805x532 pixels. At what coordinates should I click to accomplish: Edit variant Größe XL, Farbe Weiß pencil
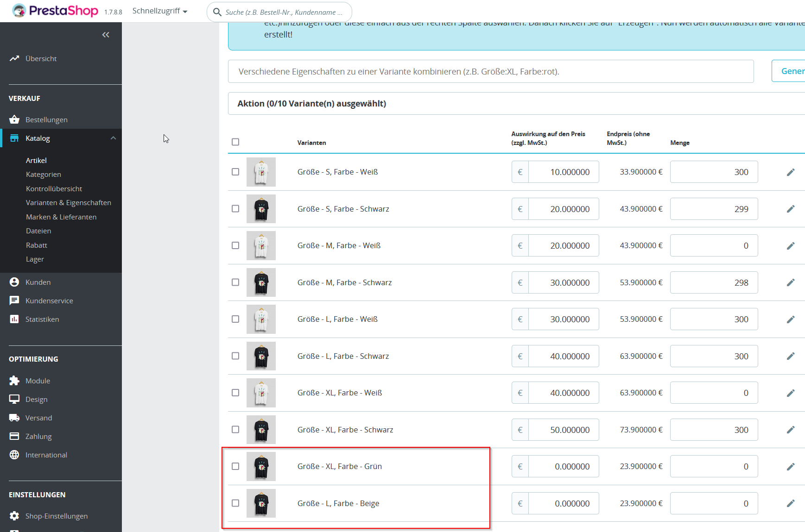791,393
